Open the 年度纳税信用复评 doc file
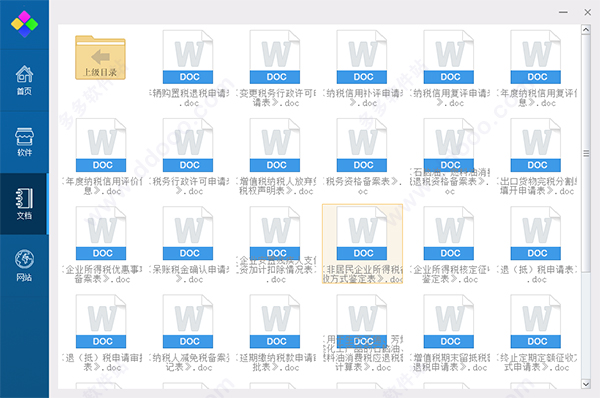The image size is (600, 398). [536, 69]
